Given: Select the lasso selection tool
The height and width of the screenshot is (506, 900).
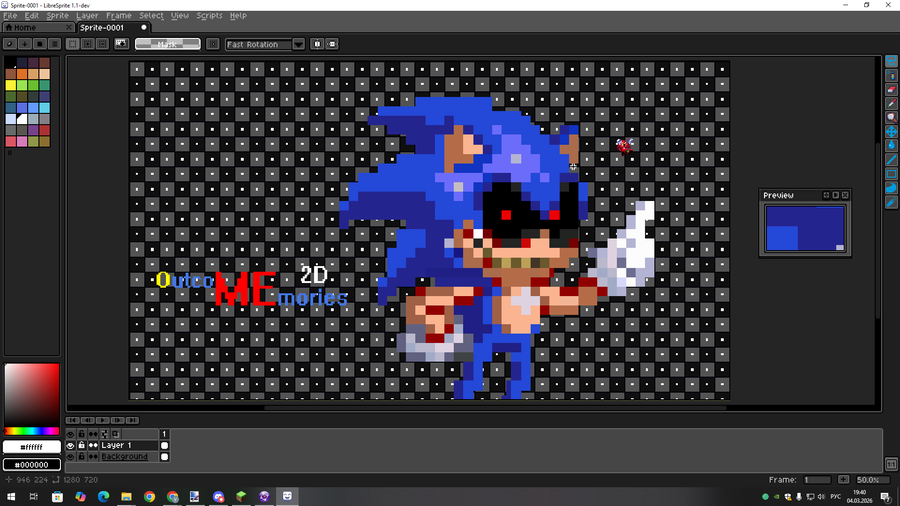Looking at the screenshot, I should (x=891, y=61).
